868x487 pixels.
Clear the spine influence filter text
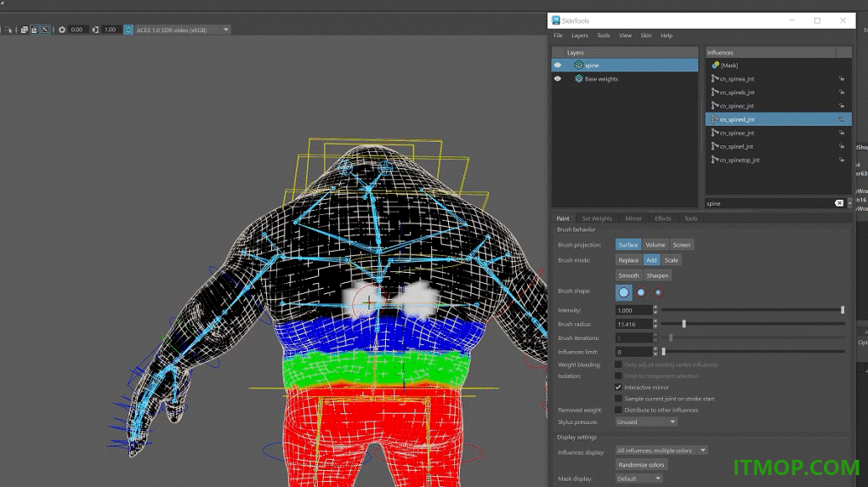pos(838,203)
